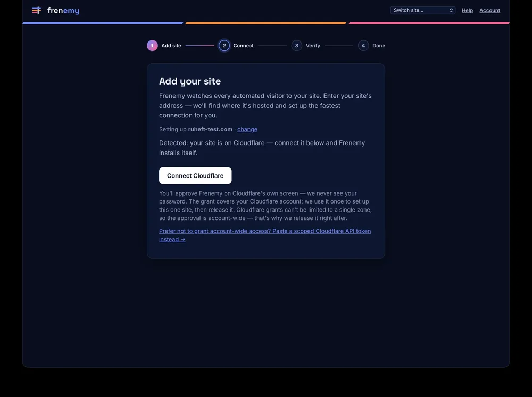This screenshot has height=397, width=532.
Task: Open the Help link
Action: pyautogui.click(x=467, y=10)
